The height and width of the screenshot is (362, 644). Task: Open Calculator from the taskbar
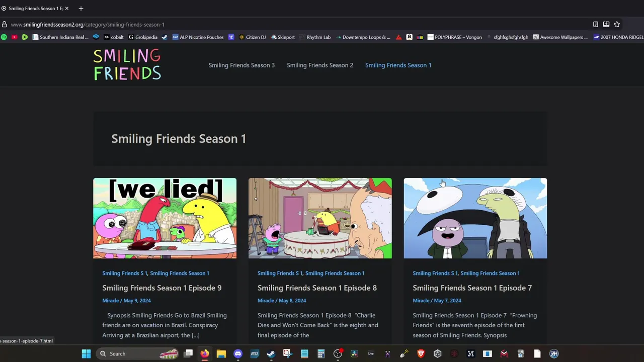[321, 353]
